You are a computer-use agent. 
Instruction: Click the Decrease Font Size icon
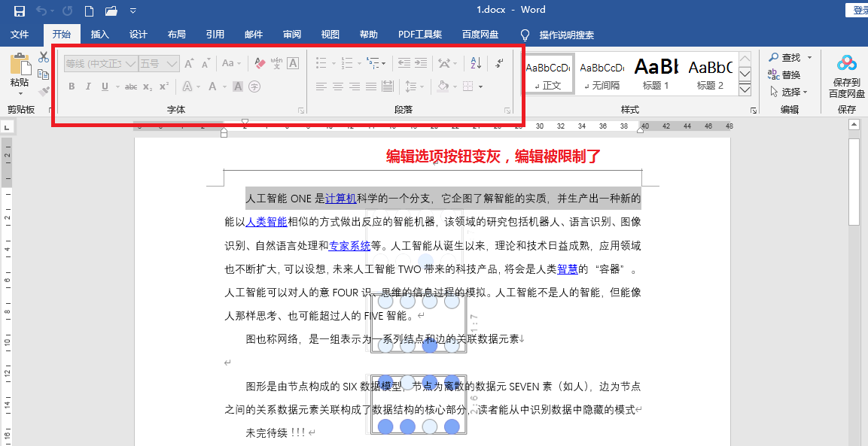coord(206,64)
